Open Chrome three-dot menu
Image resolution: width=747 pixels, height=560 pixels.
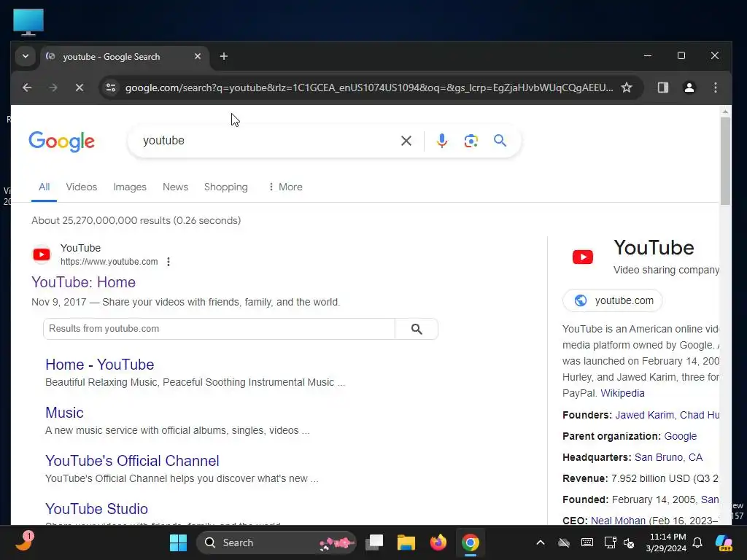click(715, 87)
